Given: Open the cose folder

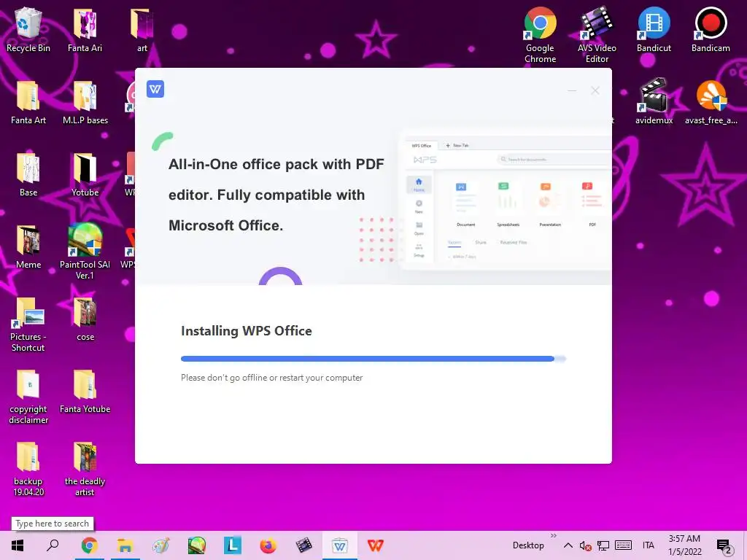Looking at the screenshot, I should point(85,319).
